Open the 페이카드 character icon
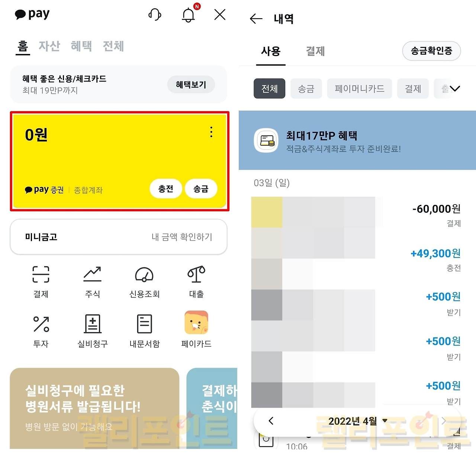Viewport: 476px width, 457px height. click(x=196, y=323)
